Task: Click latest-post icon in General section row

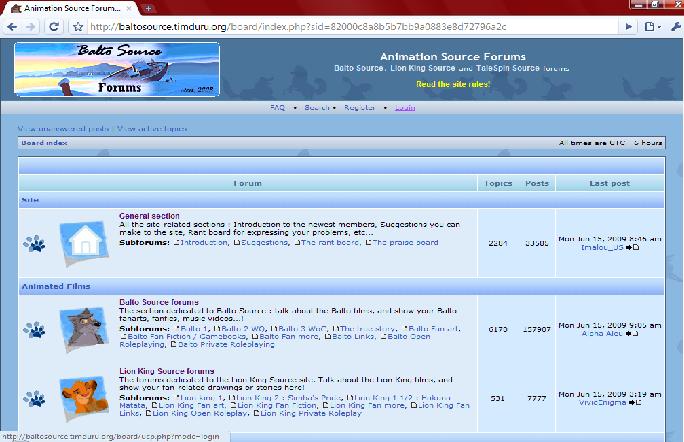Action: click(633, 247)
